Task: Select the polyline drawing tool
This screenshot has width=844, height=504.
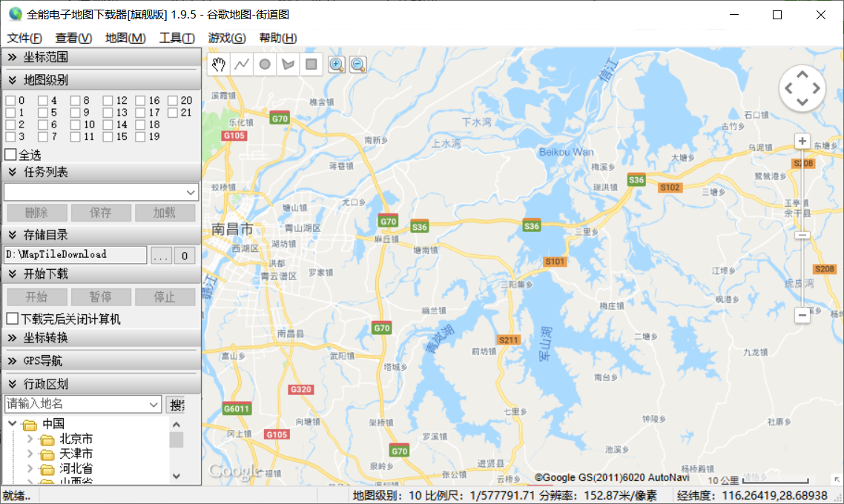Action: (242, 64)
